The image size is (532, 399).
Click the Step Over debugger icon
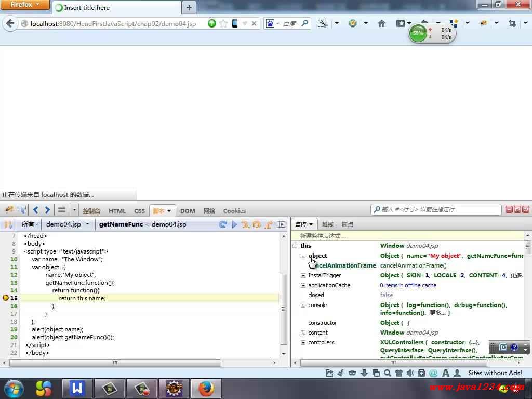257,224
